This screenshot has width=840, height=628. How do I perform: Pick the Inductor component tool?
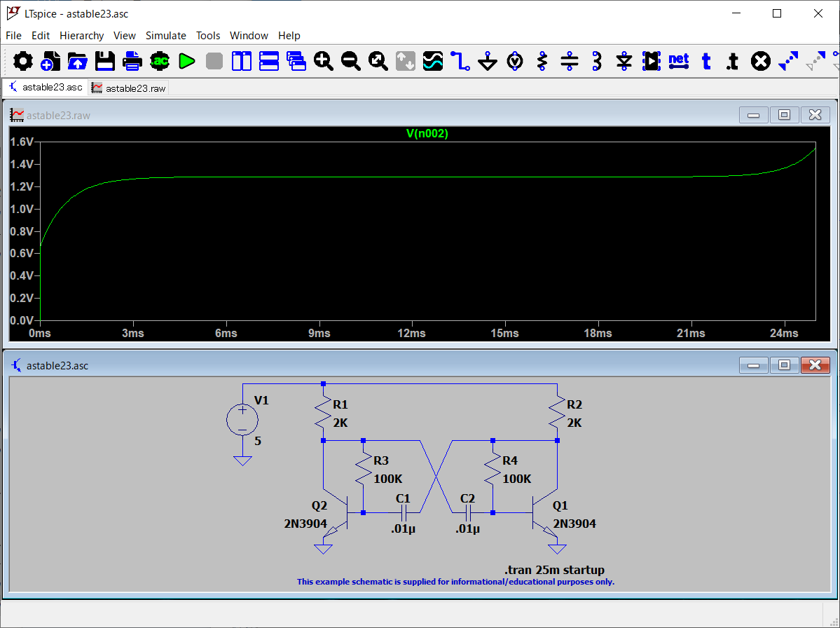[597, 62]
